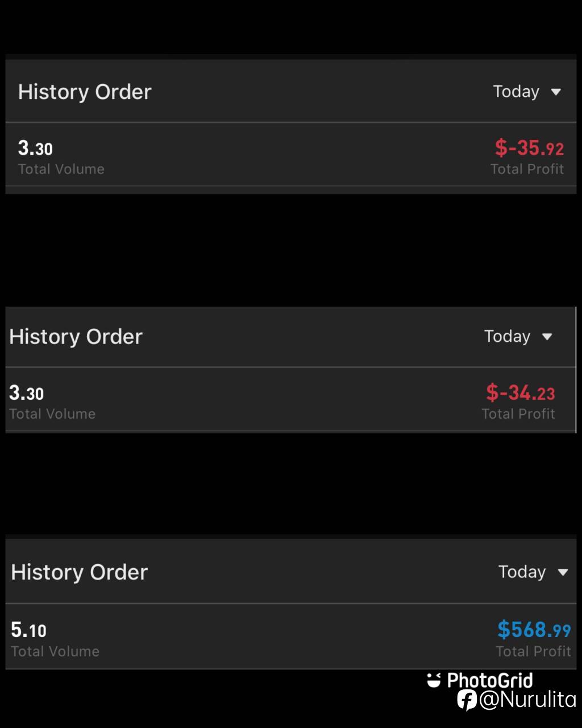Open the Today label above the $-35.92 profit
Screen dimensions: 582x728
(516, 92)
